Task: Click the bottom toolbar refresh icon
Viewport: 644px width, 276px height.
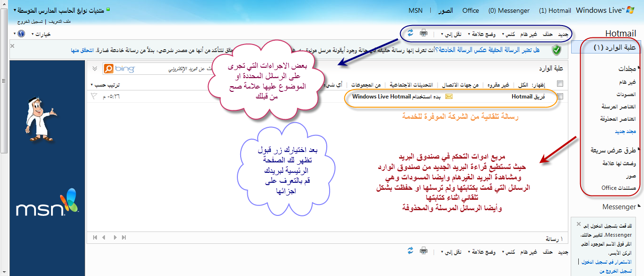Action: click(410, 250)
